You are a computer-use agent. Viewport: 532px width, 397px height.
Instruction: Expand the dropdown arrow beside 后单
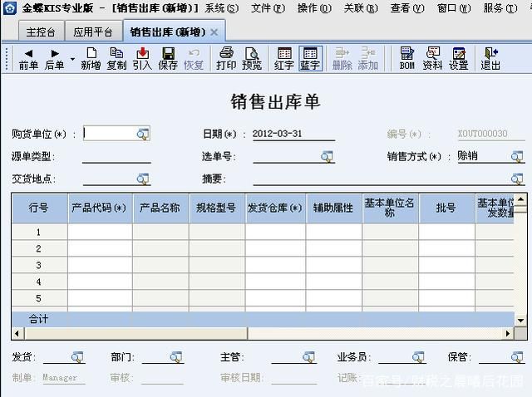click(x=72, y=59)
